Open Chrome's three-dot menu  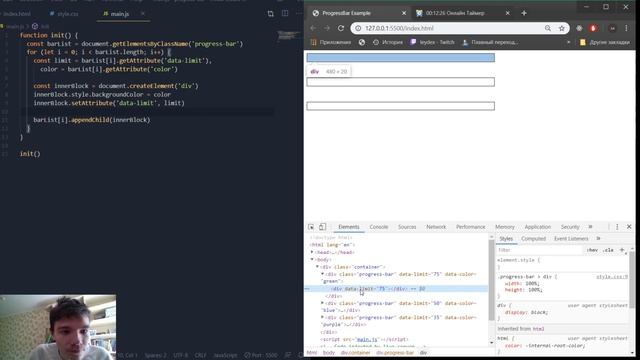[627, 28]
